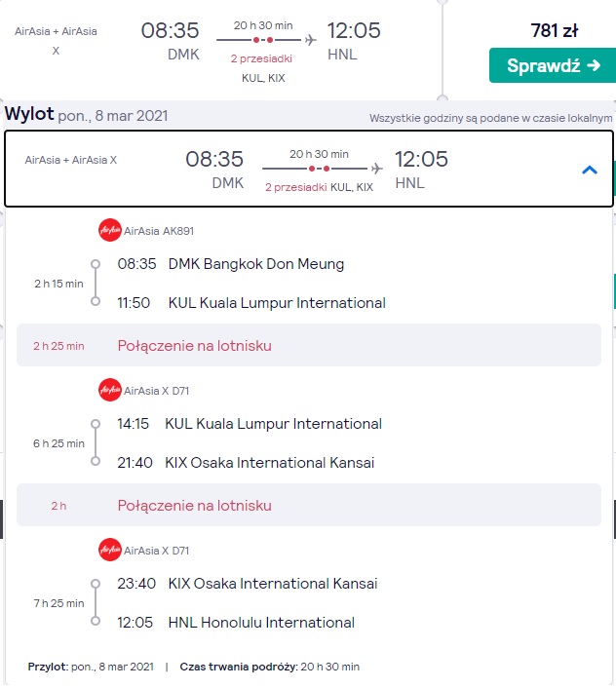This screenshot has width=616, height=688.
Task: Click 2 przesiadki KUL, KIX in header
Action: 319,187
